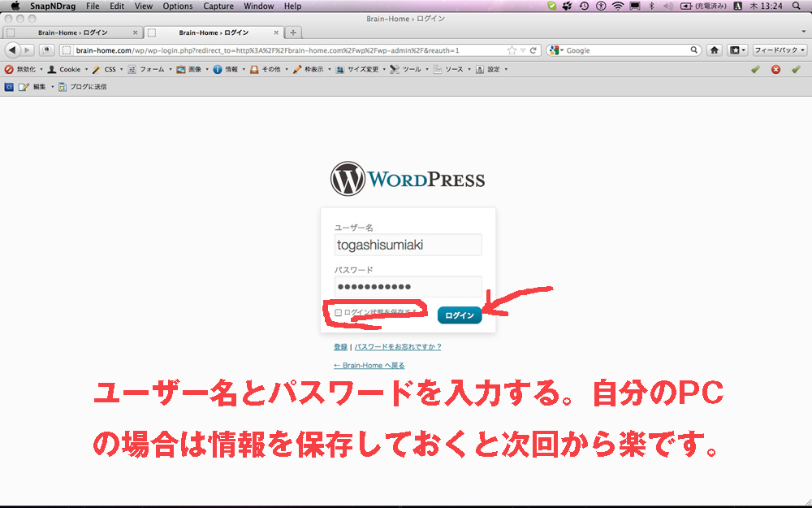Open the 編集 dropdown in the toolbar
Image resolution: width=812 pixels, height=508 pixels.
(x=37, y=87)
